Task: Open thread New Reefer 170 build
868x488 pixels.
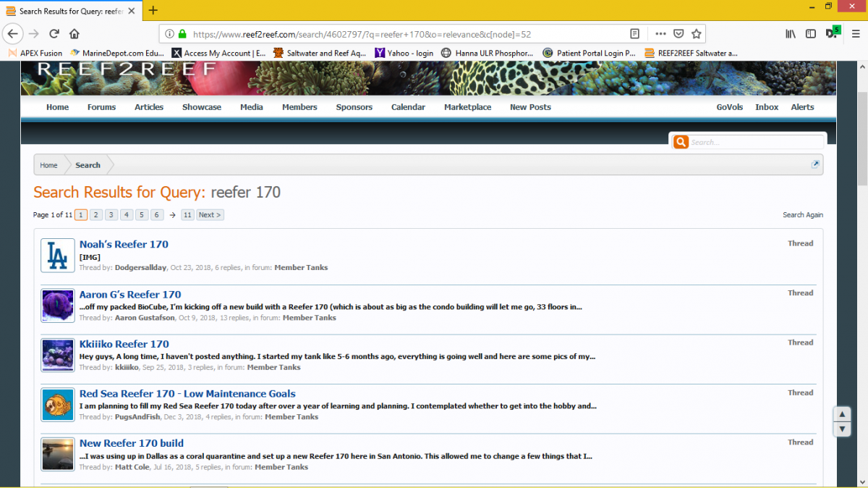Action: [132, 443]
